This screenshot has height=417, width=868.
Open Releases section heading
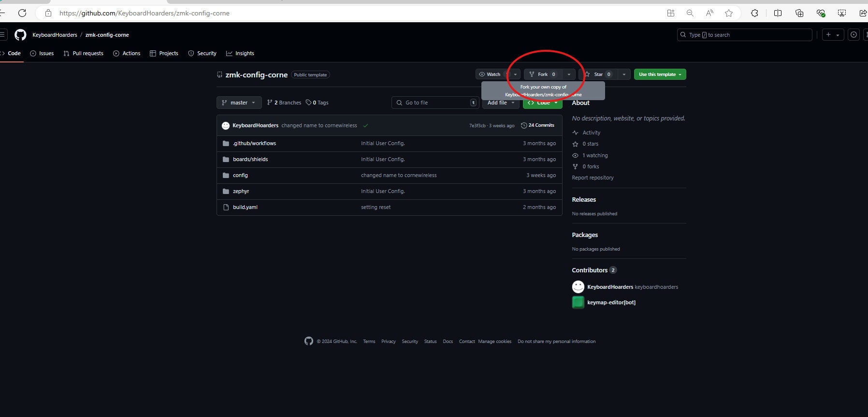point(584,200)
